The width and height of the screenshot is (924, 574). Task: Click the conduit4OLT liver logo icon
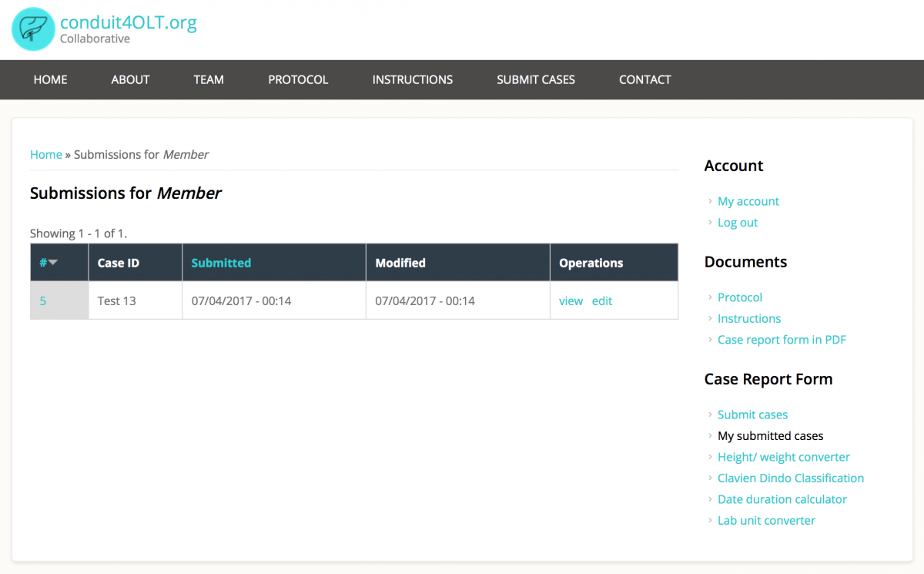click(33, 29)
